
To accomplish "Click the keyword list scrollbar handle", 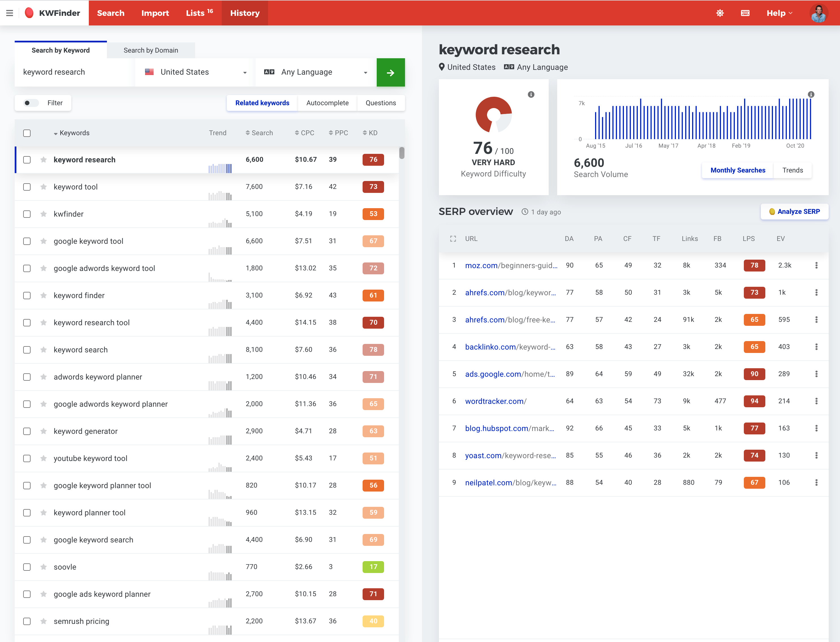I will [x=402, y=153].
